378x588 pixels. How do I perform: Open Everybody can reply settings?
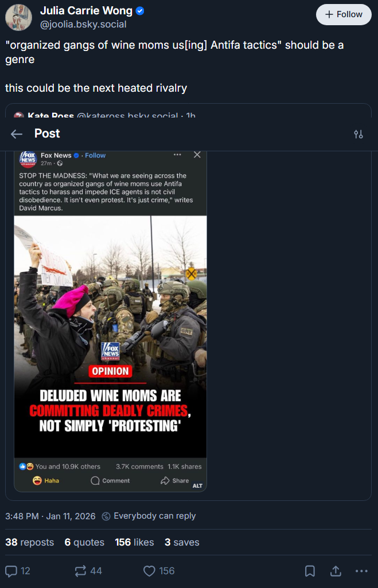[149, 516]
